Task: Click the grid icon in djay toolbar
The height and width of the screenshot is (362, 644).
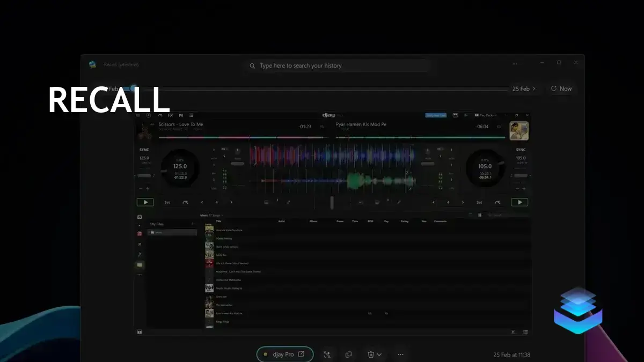Action: coord(192,115)
